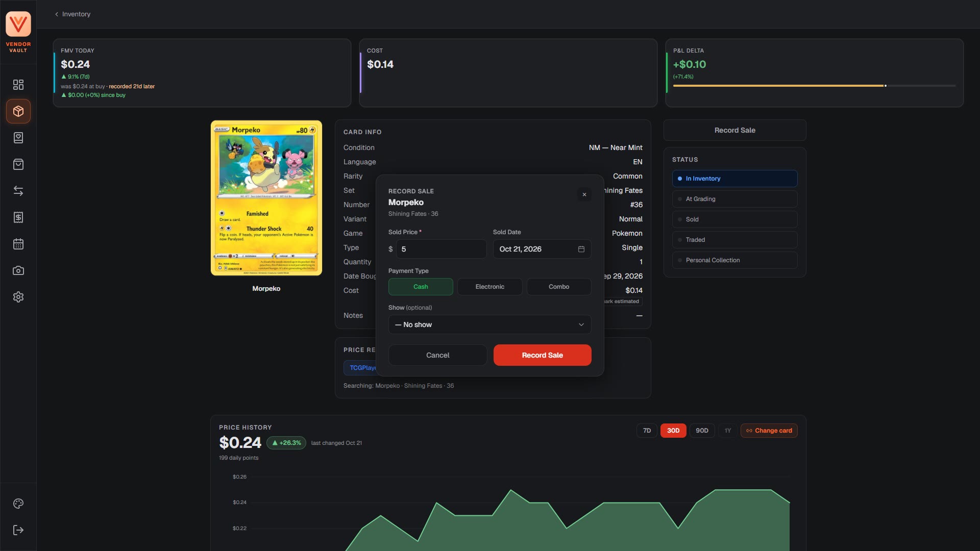
Task: Set status to Sold
Action: coord(734,219)
